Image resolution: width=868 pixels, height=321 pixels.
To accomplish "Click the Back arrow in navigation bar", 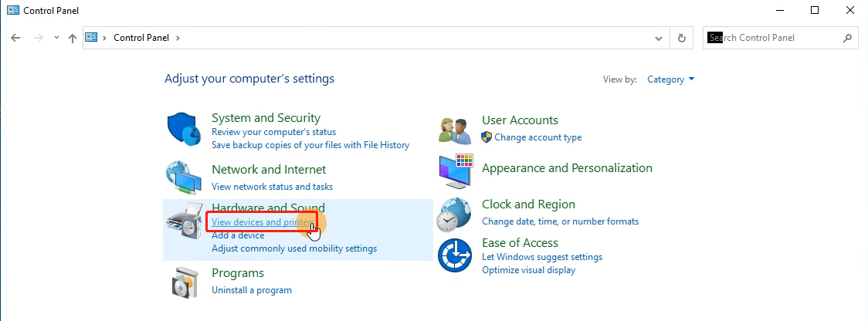I will click(x=15, y=38).
